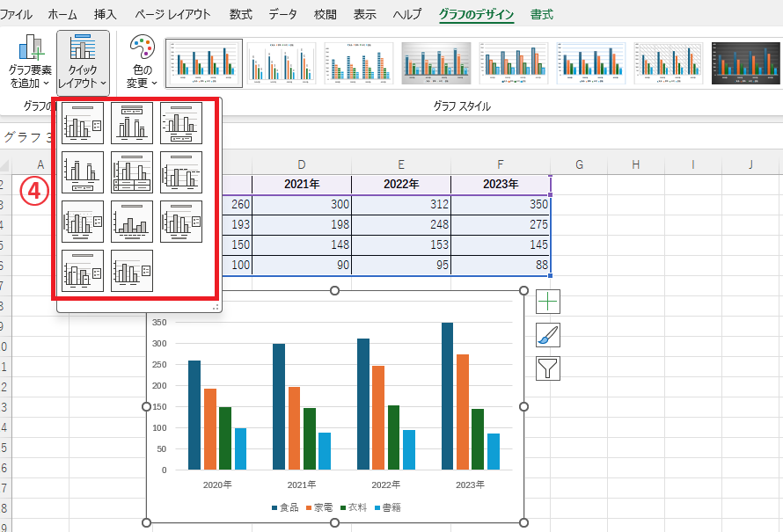783x532 pixels.
Task: Switch to the 表示 tab
Action: point(364,14)
